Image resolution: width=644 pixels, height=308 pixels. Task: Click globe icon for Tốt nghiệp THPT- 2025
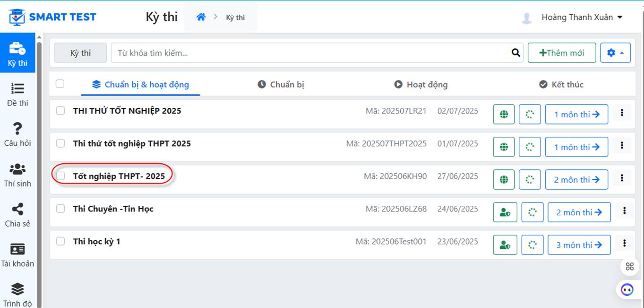point(504,180)
